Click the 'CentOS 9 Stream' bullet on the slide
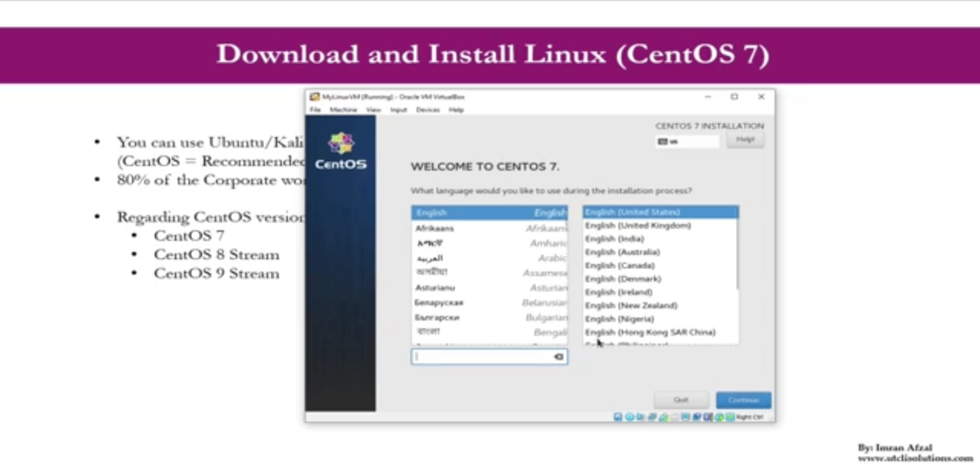The width and height of the screenshot is (980, 465). (217, 274)
